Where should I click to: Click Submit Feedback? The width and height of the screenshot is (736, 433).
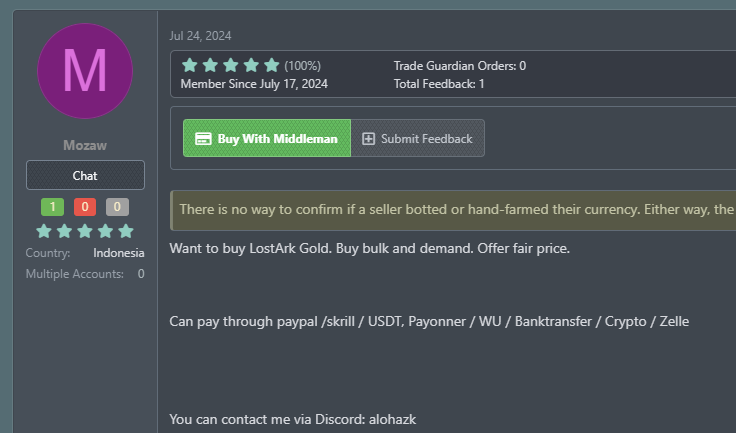tap(418, 138)
